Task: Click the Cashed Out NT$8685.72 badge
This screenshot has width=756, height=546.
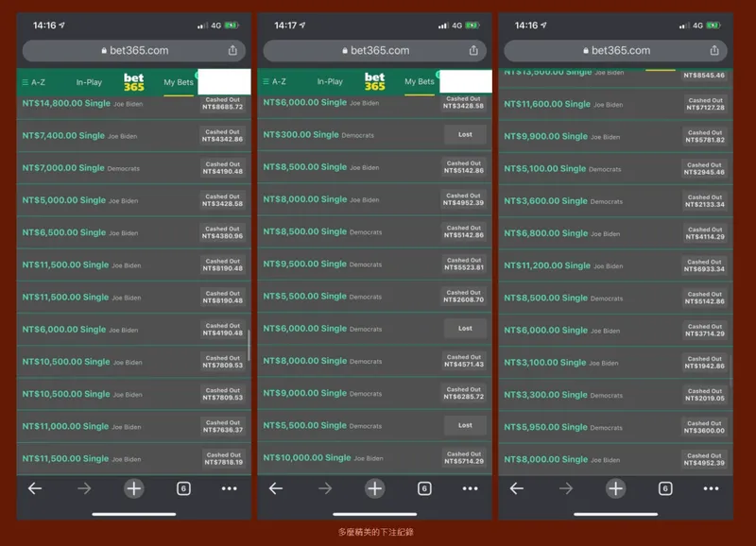Action: pyautogui.click(x=223, y=104)
